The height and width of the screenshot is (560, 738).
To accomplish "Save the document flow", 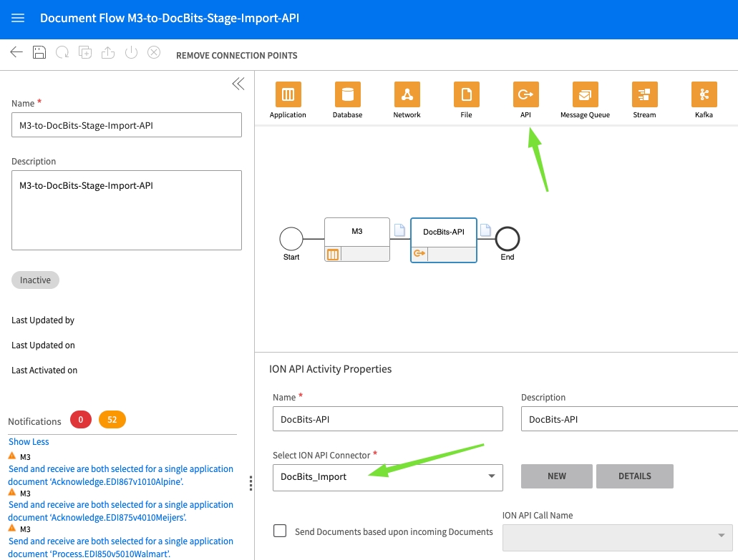I will click(x=39, y=53).
